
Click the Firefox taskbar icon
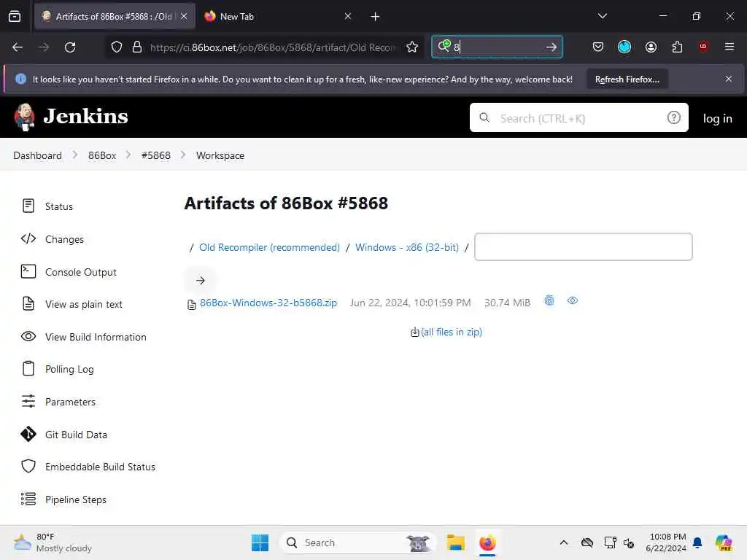487,542
